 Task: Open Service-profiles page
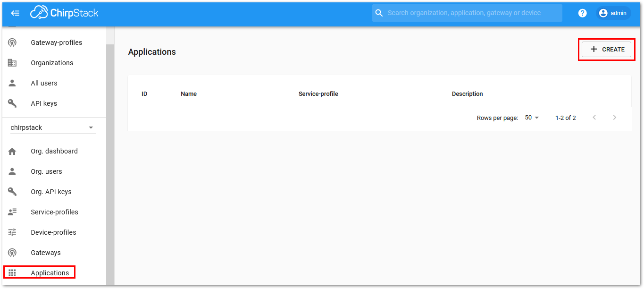click(54, 212)
